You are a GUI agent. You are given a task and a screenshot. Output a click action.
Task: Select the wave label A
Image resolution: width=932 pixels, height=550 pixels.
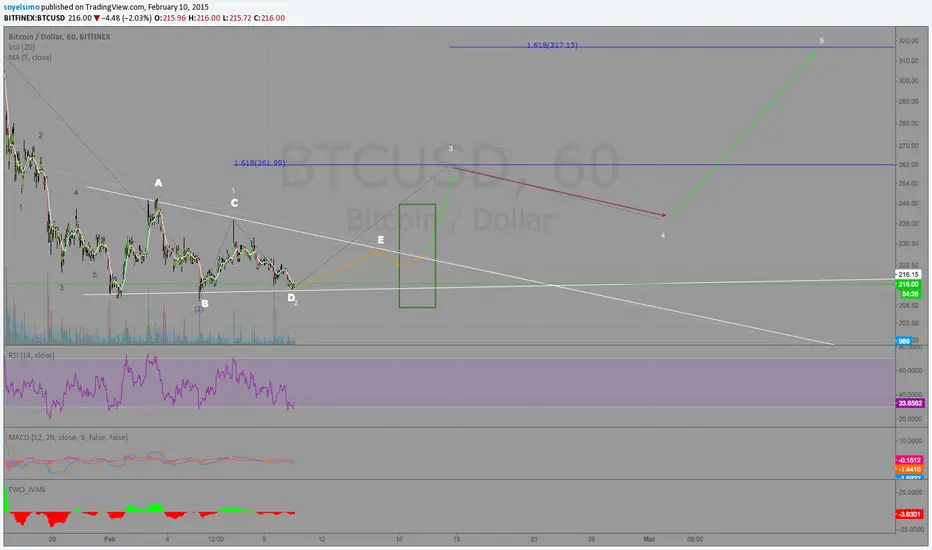point(158,183)
